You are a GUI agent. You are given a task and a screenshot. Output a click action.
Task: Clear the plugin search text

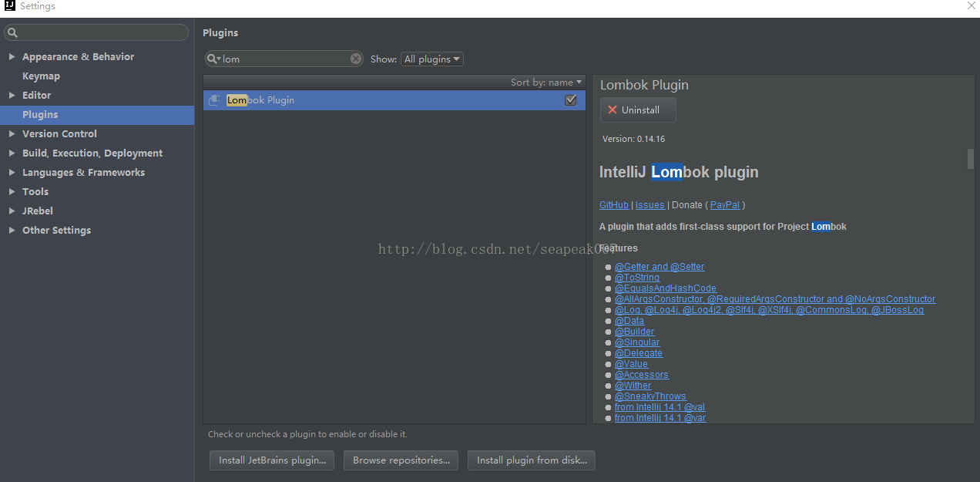(x=356, y=59)
